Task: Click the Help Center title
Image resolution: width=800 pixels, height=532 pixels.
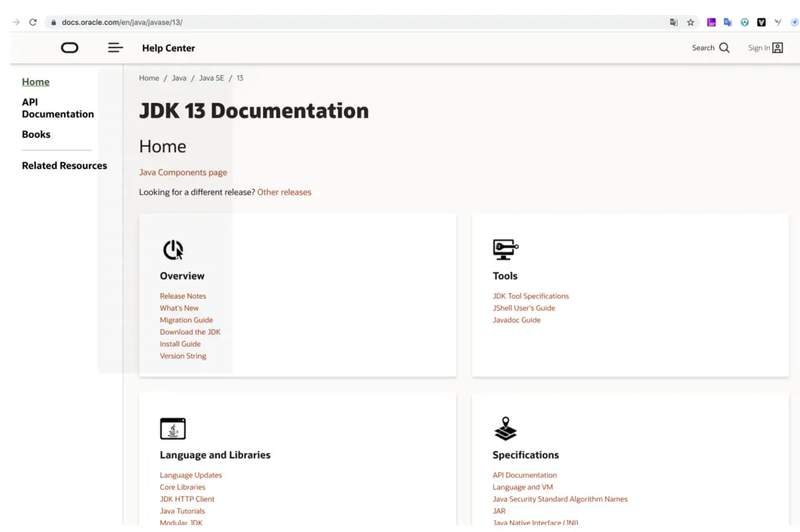Action: click(169, 48)
